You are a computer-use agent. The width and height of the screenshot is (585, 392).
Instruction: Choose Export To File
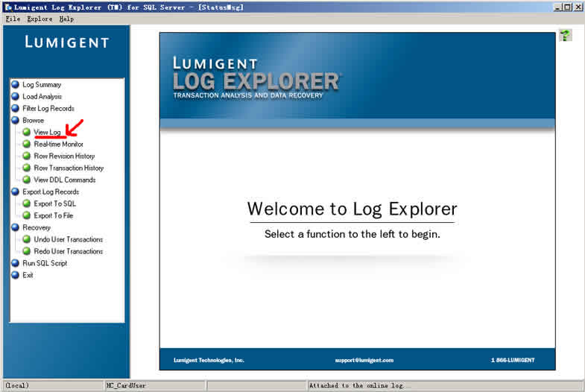[54, 215]
